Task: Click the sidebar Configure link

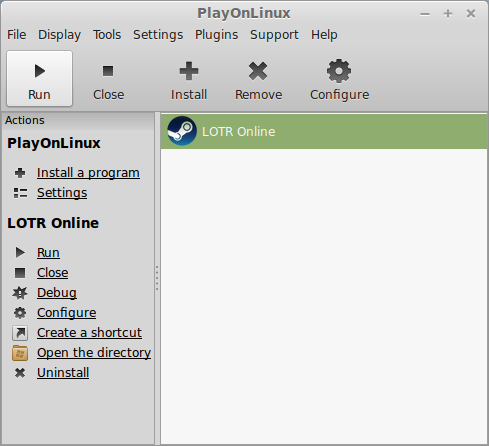Action: click(x=67, y=313)
